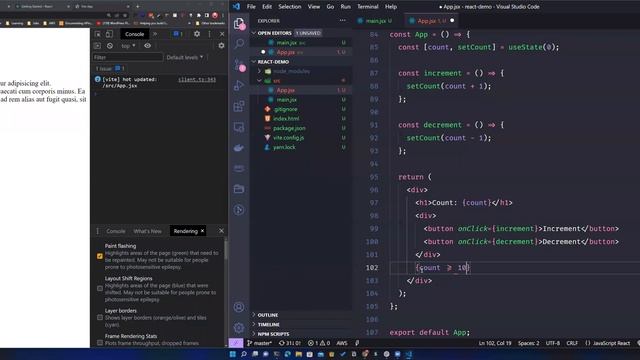This screenshot has height=360, width=640.
Task: Click the synchronize changes status bar item
Action: pyautogui.click(x=290, y=343)
